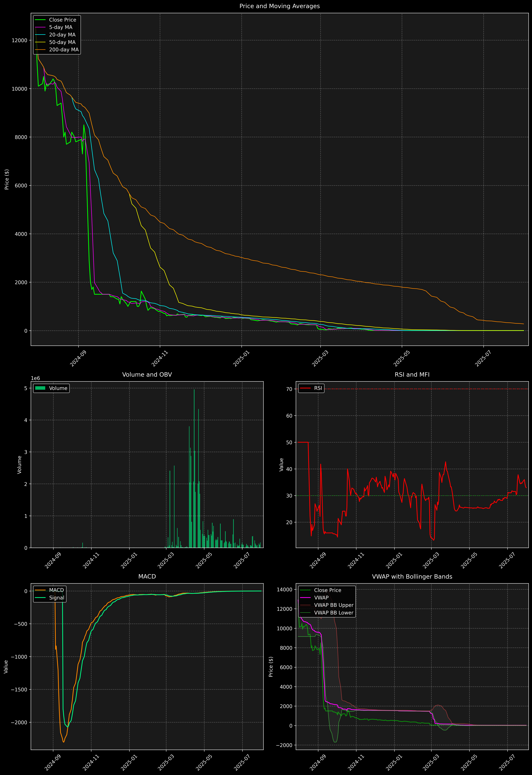Click the 'MACD' chart title

pos(147,577)
